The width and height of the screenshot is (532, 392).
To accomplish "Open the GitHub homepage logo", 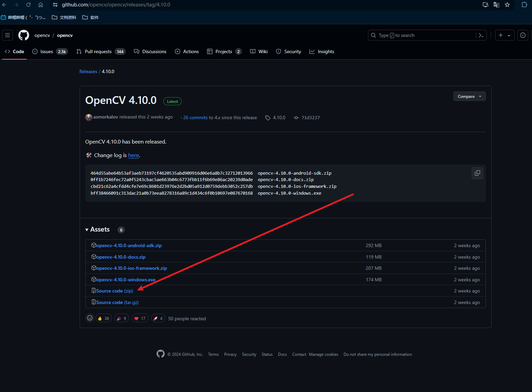I will click(24, 35).
